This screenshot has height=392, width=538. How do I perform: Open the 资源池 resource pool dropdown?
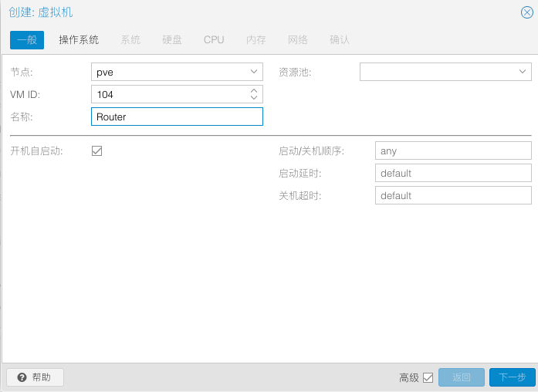click(523, 72)
